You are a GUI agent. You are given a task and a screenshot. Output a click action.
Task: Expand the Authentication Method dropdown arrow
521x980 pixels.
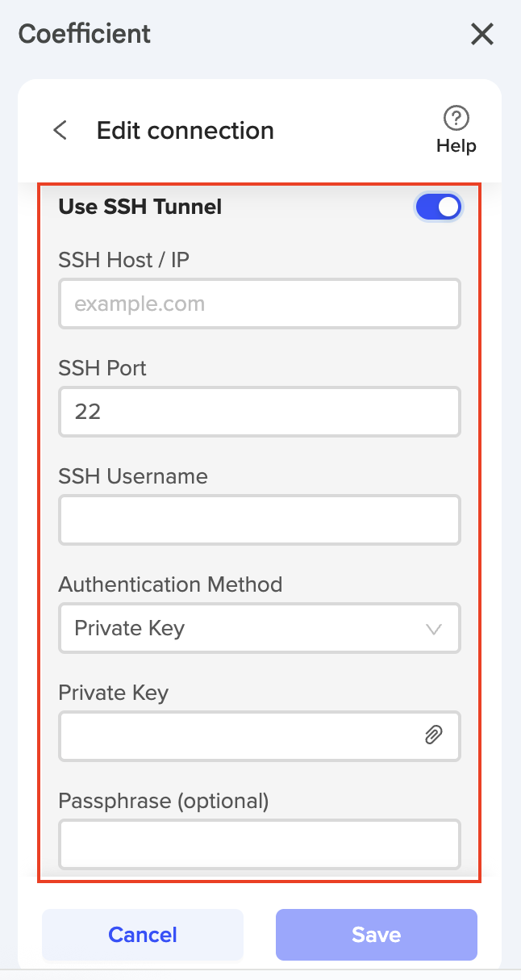click(434, 629)
